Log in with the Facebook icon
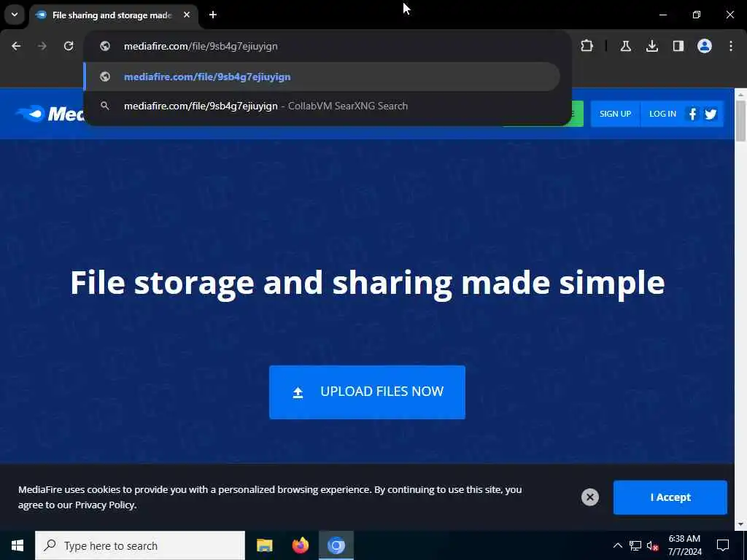Screen dimensions: 747x560 point(693,114)
